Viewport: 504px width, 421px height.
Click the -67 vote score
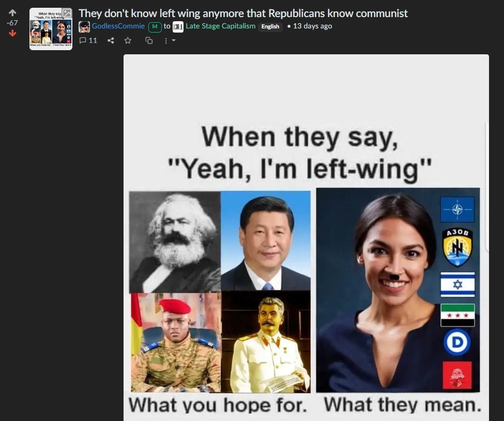[x=12, y=23]
